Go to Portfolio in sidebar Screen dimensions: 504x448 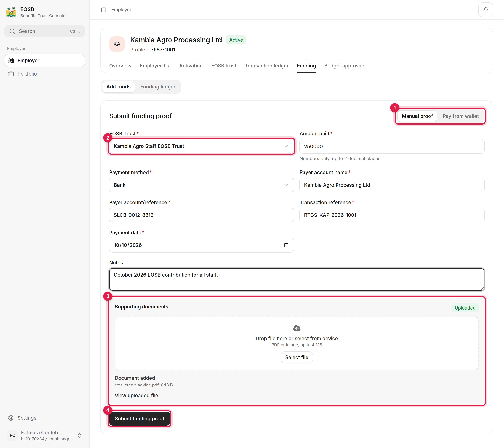[x=45, y=74]
